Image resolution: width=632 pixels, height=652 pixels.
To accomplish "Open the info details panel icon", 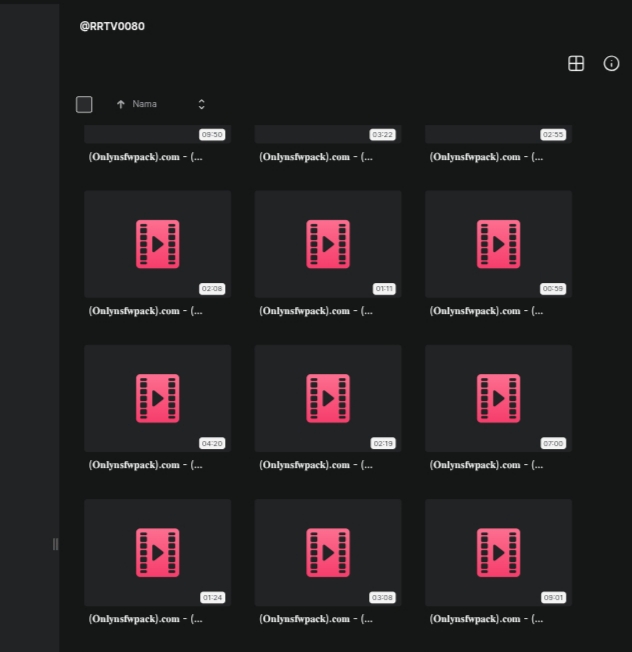I will click(611, 64).
